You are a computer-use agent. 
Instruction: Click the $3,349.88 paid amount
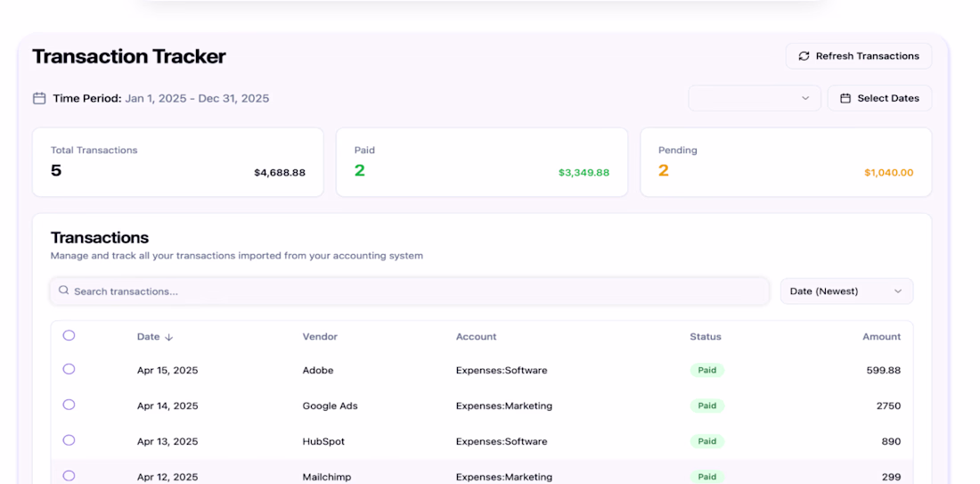tap(584, 173)
